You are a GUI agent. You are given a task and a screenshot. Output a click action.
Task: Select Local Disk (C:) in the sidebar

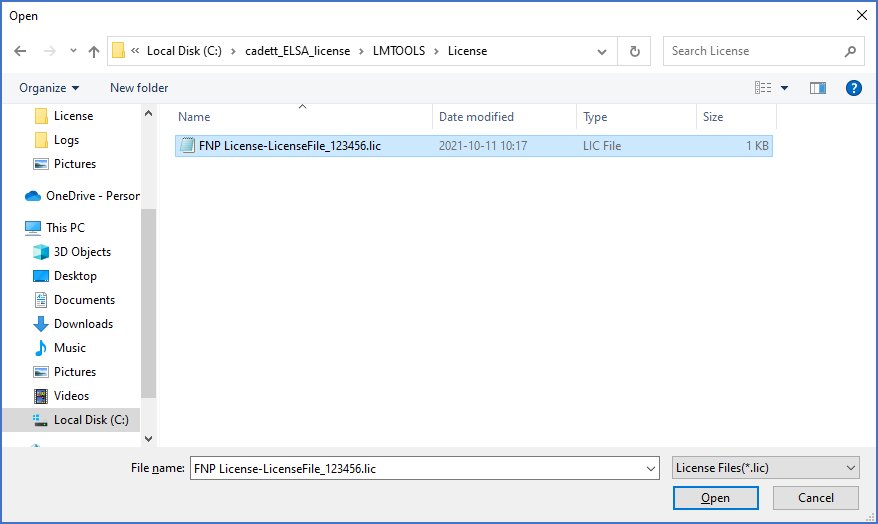tap(71, 420)
